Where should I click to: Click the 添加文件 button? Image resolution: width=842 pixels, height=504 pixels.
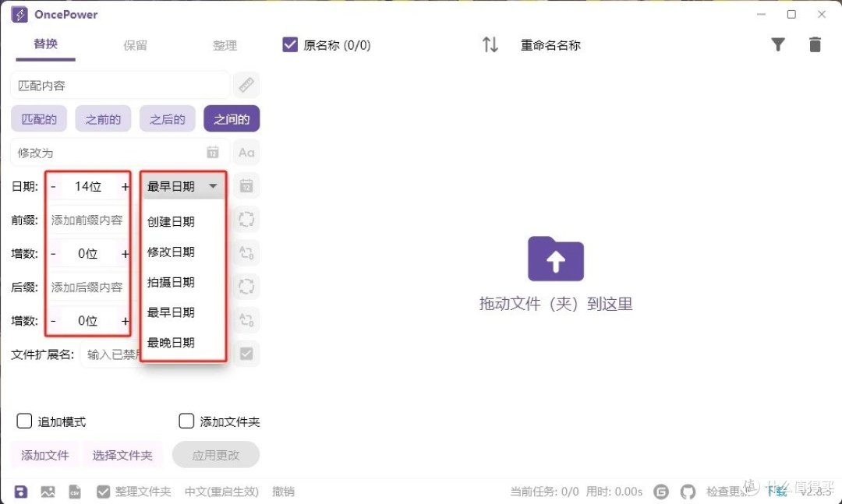point(45,455)
